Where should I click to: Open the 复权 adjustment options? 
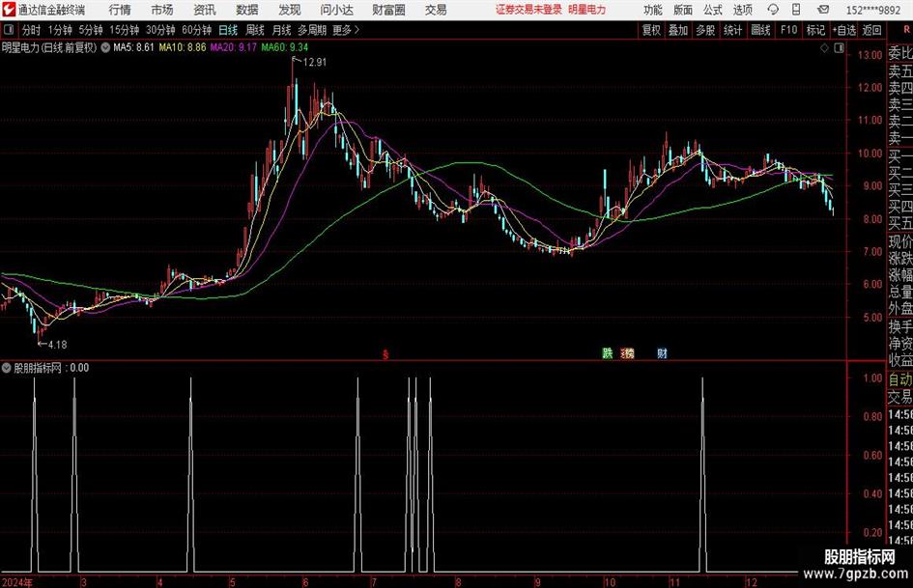[x=651, y=30]
